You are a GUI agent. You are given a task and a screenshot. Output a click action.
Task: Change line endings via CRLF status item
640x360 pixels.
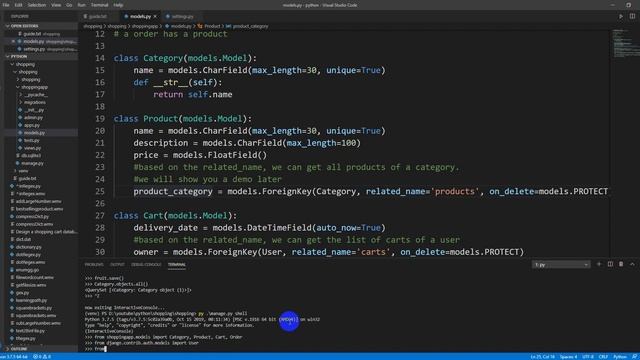coord(603,357)
